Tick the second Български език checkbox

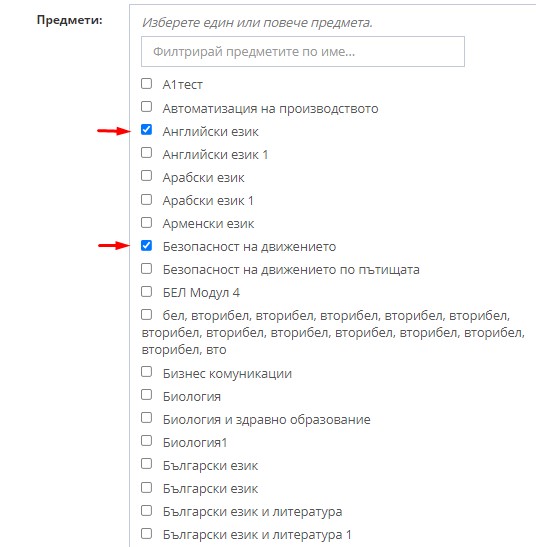pos(147,488)
